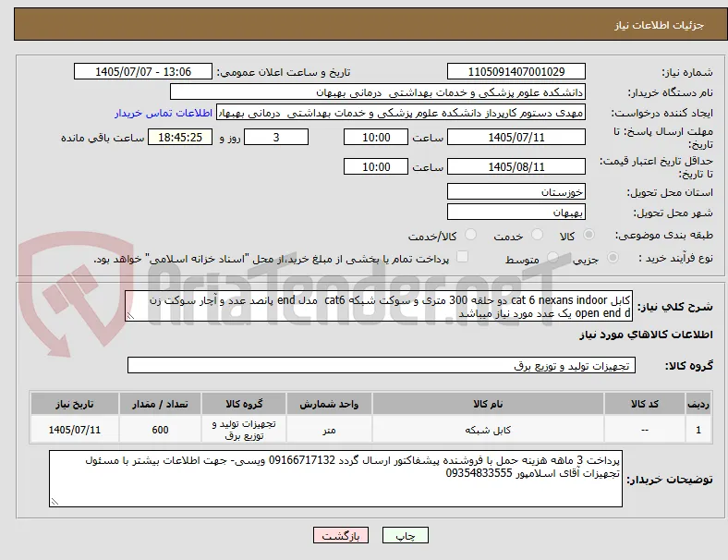The width and height of the screenshot is (728, 560).
Task: Select the کالا radio button
Action: (588, 235)
